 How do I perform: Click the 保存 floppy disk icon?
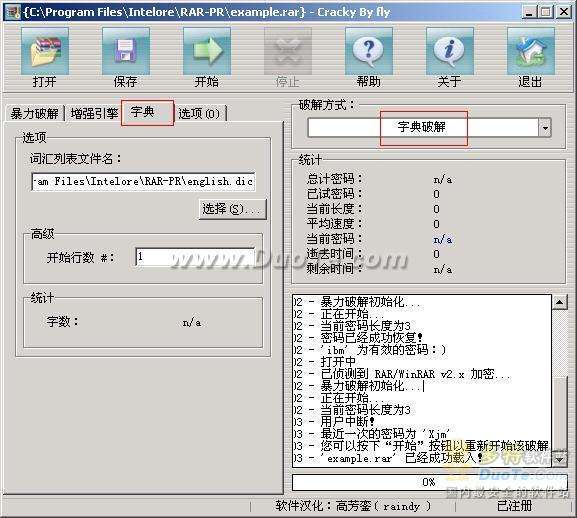tap(126, 52)
